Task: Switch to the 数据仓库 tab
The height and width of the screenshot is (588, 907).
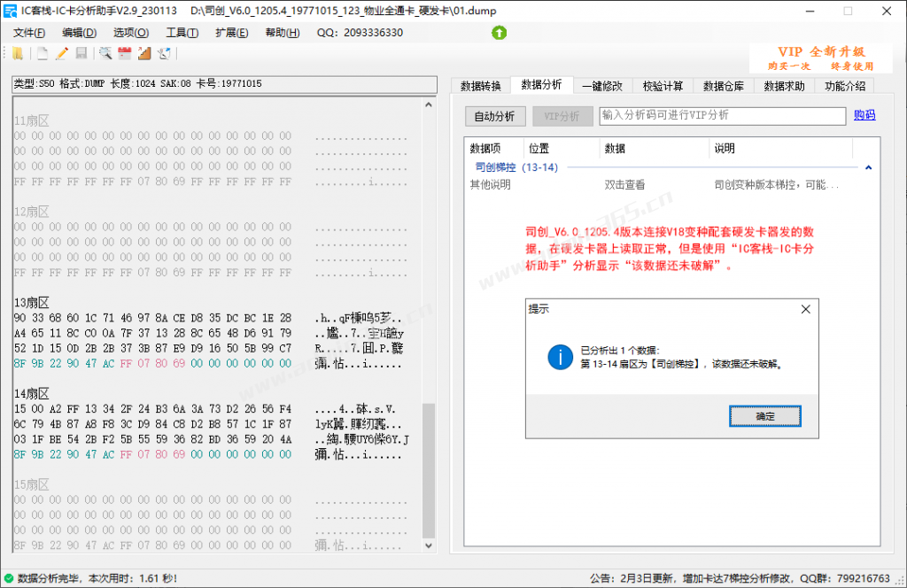Action: click(x=724, y=86)
